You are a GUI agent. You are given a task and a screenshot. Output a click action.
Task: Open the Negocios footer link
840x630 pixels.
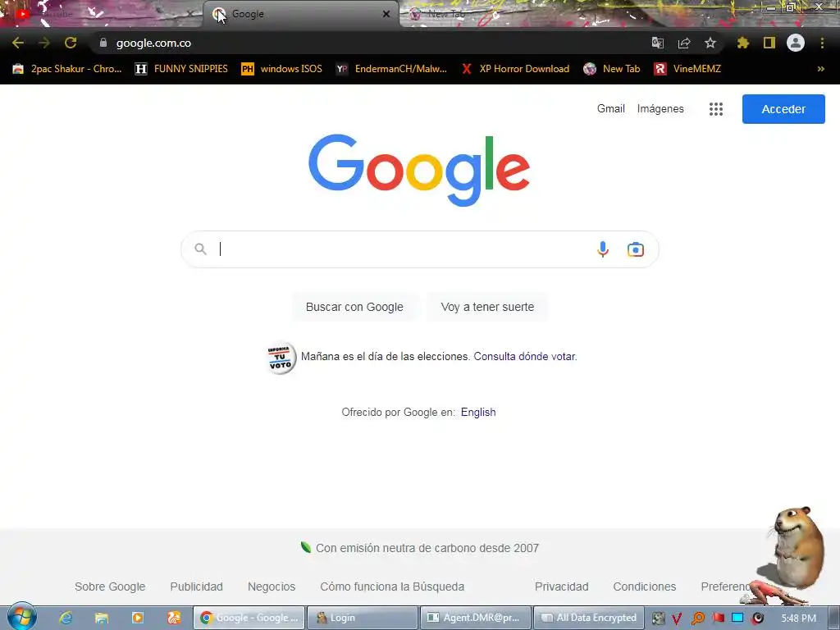(271, 587)
